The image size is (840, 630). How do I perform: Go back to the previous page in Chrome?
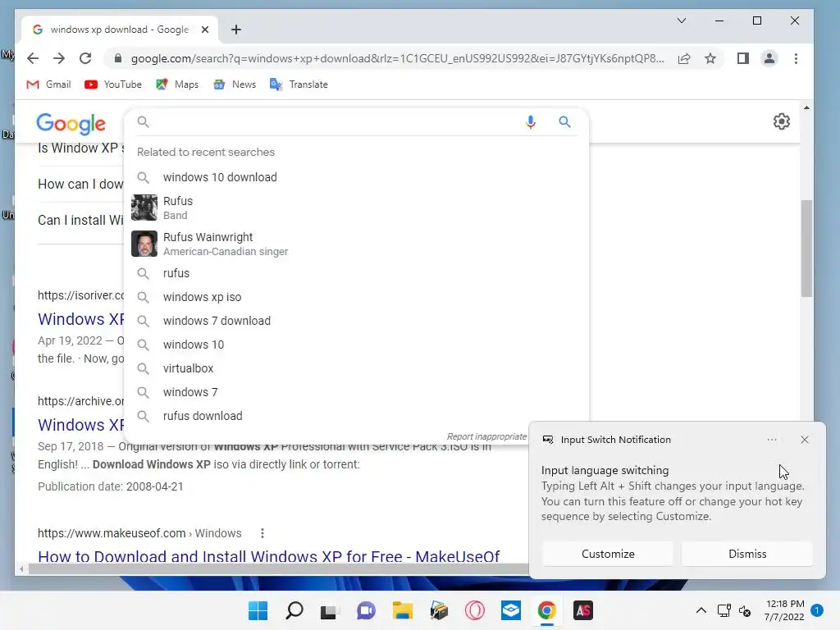coord(33,58)
